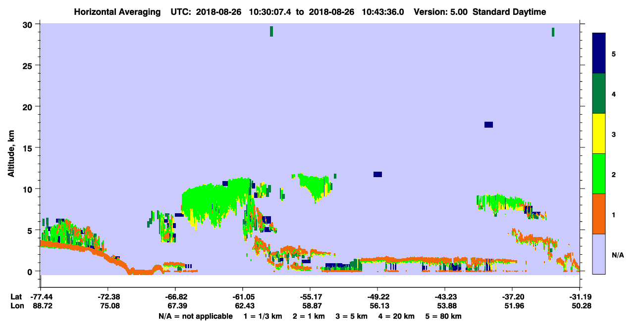
Task: Click the colorbar label 4
Action: coord(614,94)
